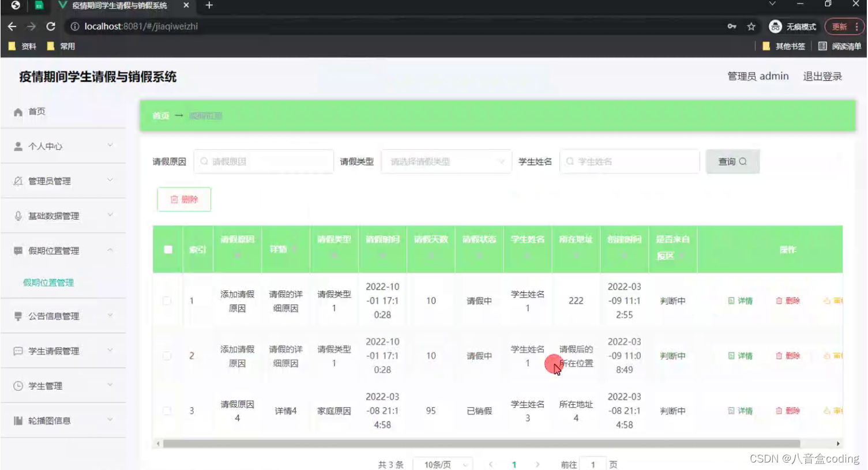
Task: Open new browser tab with plus icon
Action: pos(209,5)
